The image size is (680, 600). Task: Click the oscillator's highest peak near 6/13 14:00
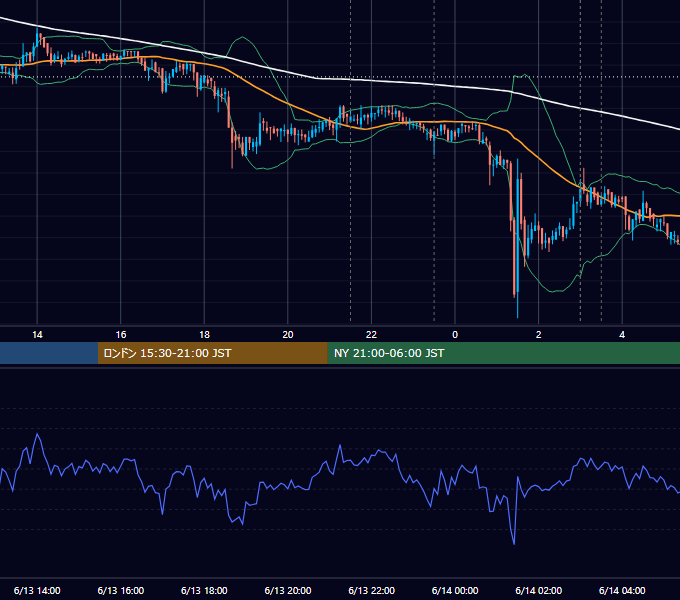pyautogui.click(x=37, y=434)
